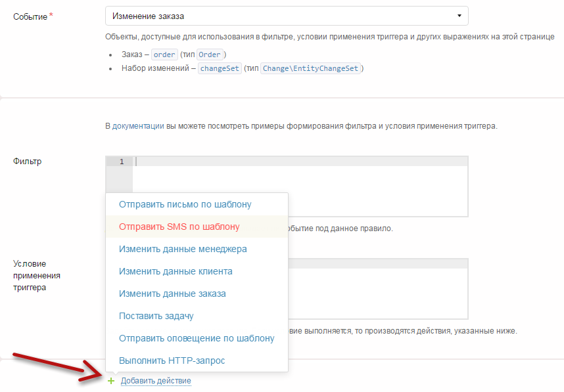The width and height of the screenshot is (564, 392).
Task: Click the changeSet variable code tag
Action: [x=220, y=68]
